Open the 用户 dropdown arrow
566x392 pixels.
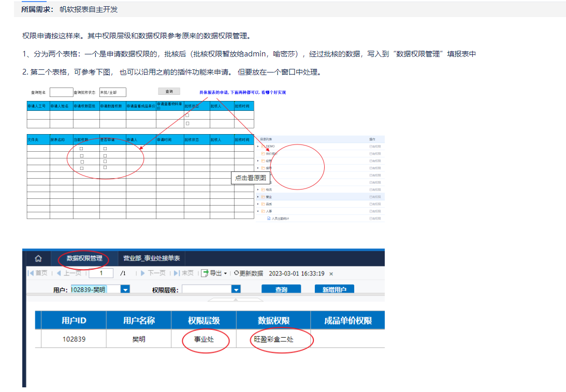coord(125,289)
